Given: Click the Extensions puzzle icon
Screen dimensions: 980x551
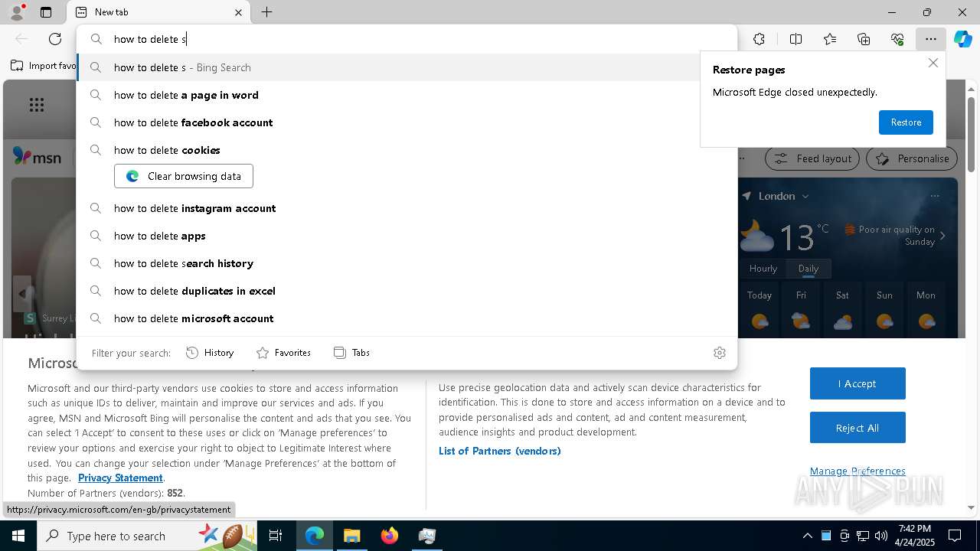Looking at the screenshot, I should pyautogui.click(x=759, y=39).
